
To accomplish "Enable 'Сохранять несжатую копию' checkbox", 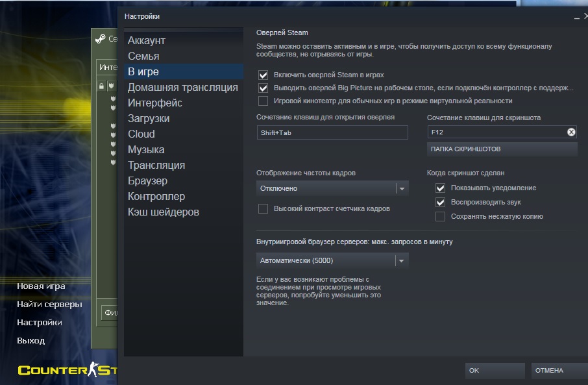I will (x=440, y=216).
